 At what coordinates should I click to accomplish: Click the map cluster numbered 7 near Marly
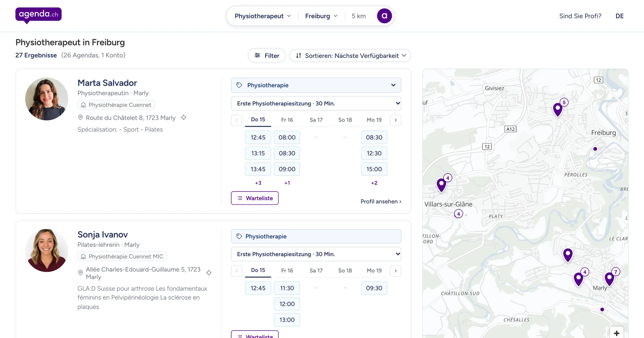[x=610, y=279]
